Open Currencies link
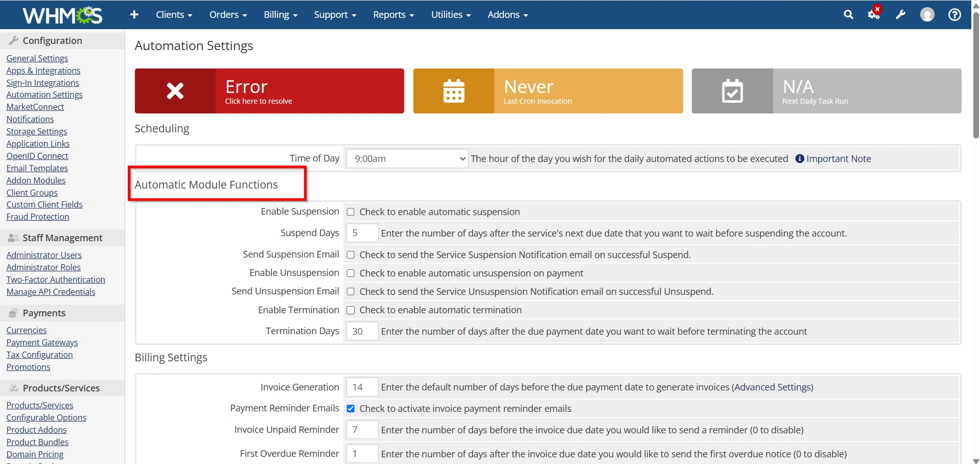The image size is (980, 464). (27, 330)
